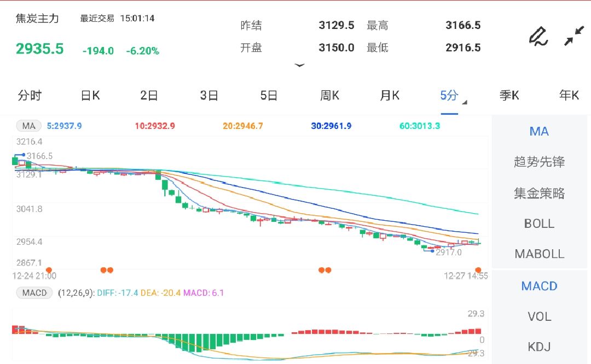Click the 12-24 21:00 start date label
The image size is (591, 364).
click(34, 276)
